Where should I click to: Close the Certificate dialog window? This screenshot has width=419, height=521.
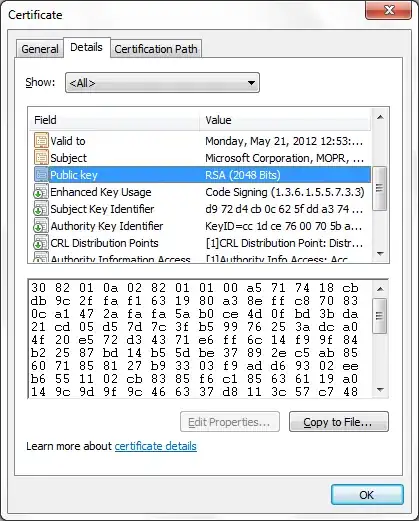(388, 10)
